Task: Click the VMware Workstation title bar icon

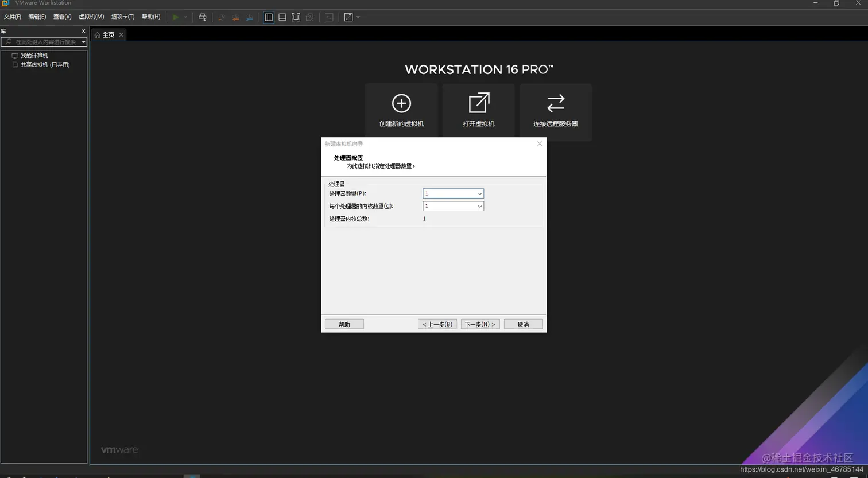Action: click(x=5, y=3)
